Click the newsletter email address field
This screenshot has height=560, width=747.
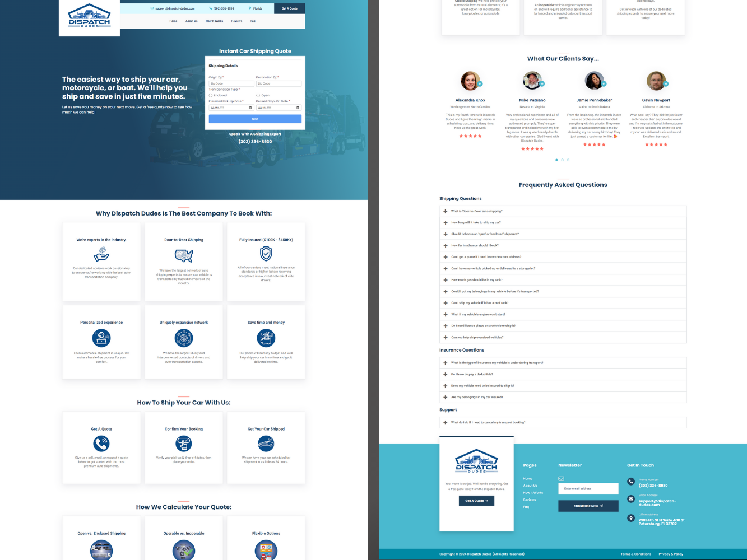click(588, 489)
